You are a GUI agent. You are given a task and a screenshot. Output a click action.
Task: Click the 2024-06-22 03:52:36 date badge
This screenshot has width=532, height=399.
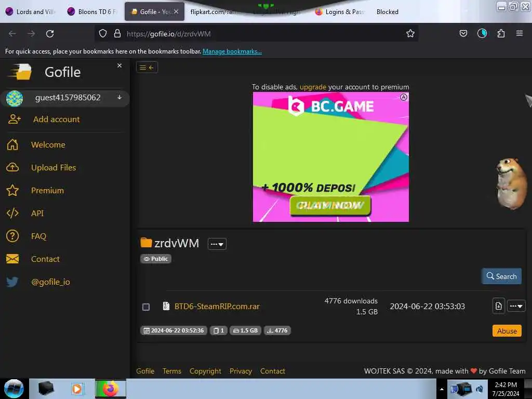tap(174, 330)
